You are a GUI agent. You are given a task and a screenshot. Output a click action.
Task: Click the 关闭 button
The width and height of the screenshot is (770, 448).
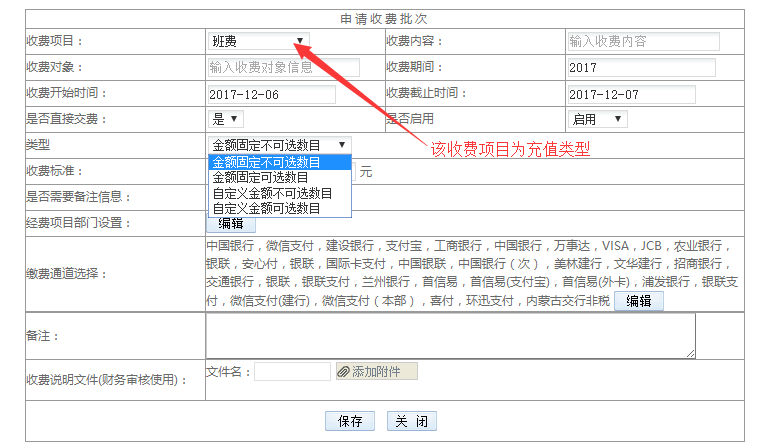point(411,421)
